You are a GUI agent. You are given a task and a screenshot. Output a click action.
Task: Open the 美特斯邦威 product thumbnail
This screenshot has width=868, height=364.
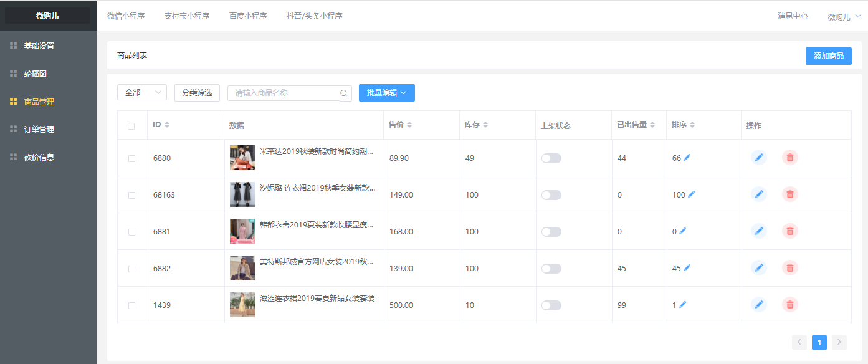pyautogui.click(x=242, y=268)
